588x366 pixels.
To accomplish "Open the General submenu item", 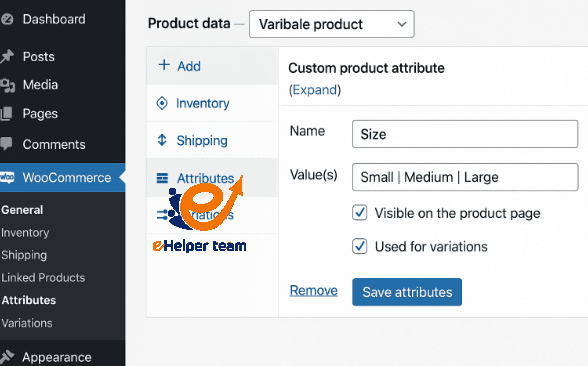I will click(22, 210).
